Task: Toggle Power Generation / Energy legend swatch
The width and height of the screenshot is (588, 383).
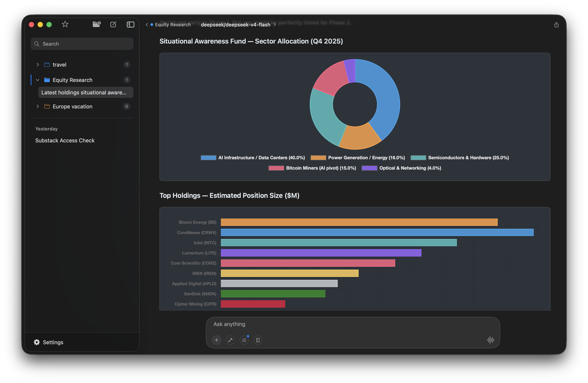Action: point(318,158)
